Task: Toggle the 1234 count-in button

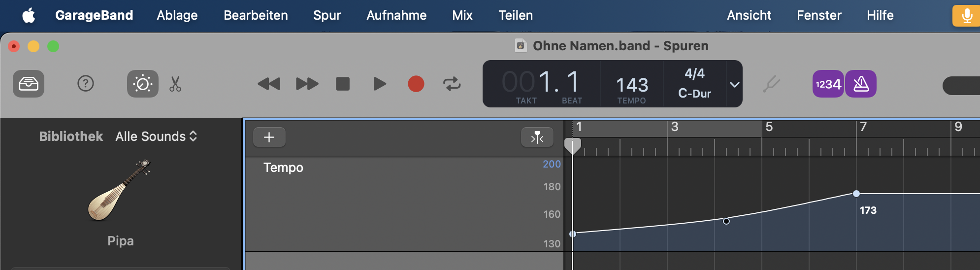Action: 828,84
